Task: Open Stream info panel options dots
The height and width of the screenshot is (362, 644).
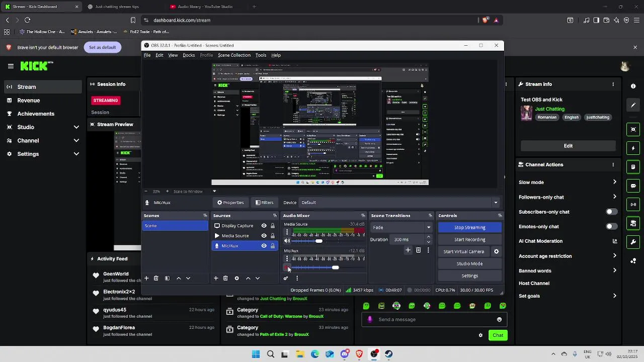Action: coord(613,84)
